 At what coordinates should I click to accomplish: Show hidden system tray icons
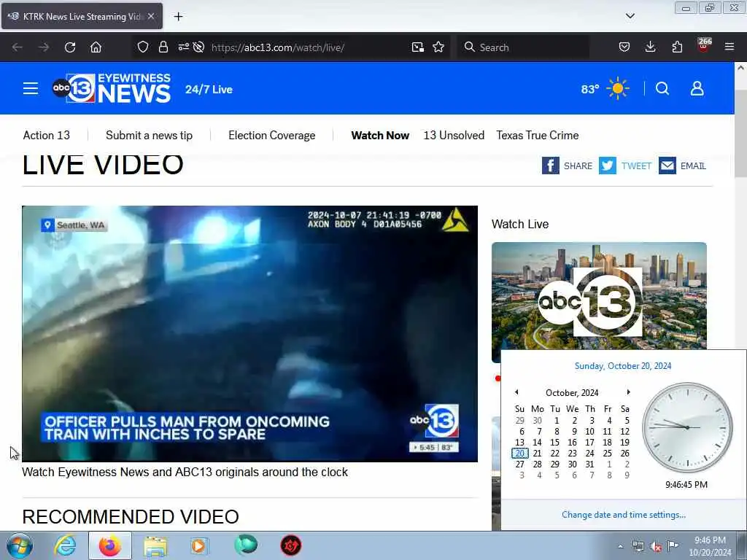[x=620, y=547]
